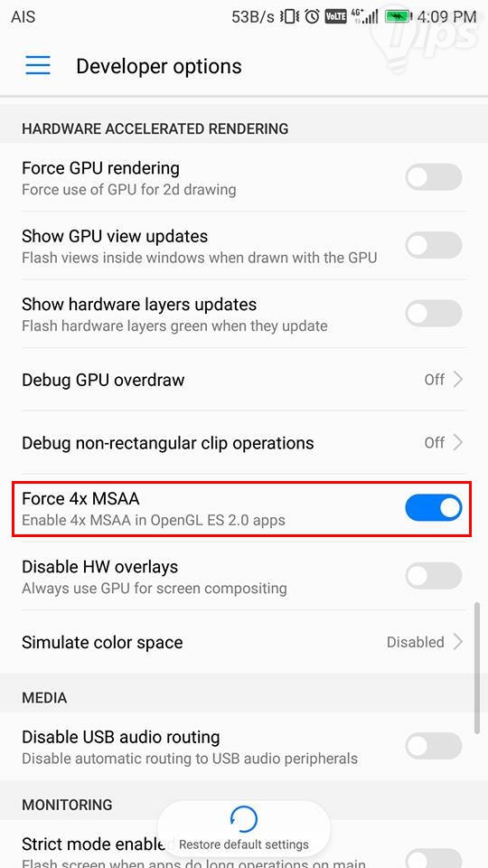Tap Restore default settings button

point(244,829)
